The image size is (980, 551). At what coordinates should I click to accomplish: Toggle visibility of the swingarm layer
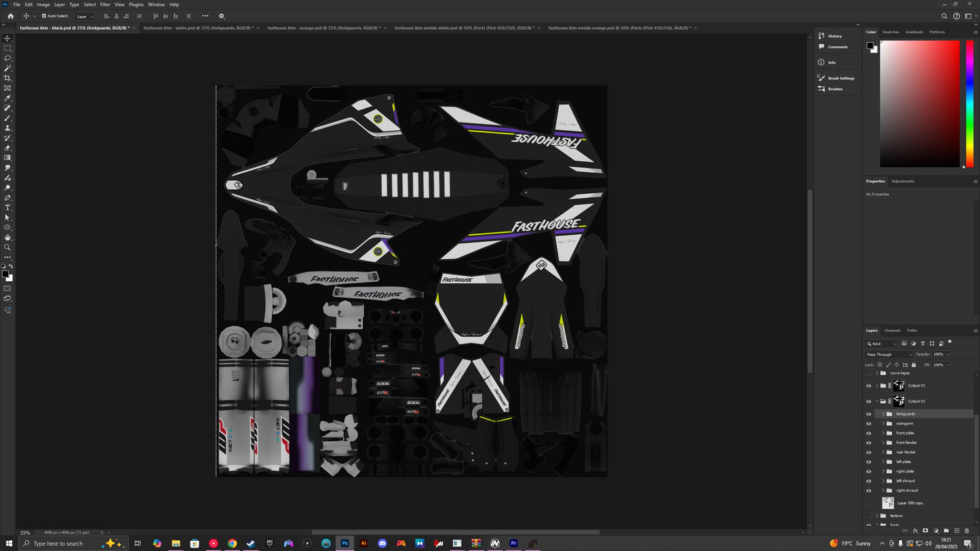[869, 423]
